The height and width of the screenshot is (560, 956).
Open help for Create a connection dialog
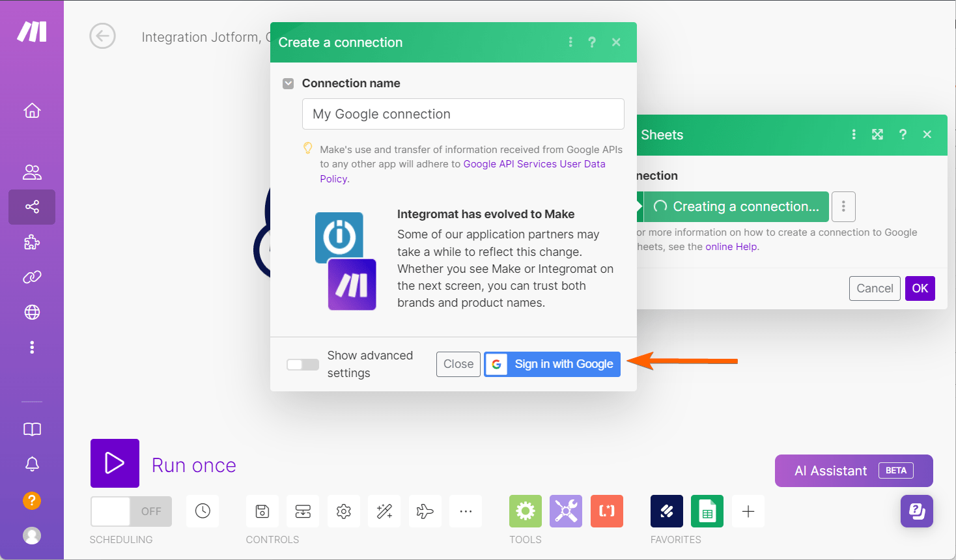[x=592, y=42]
